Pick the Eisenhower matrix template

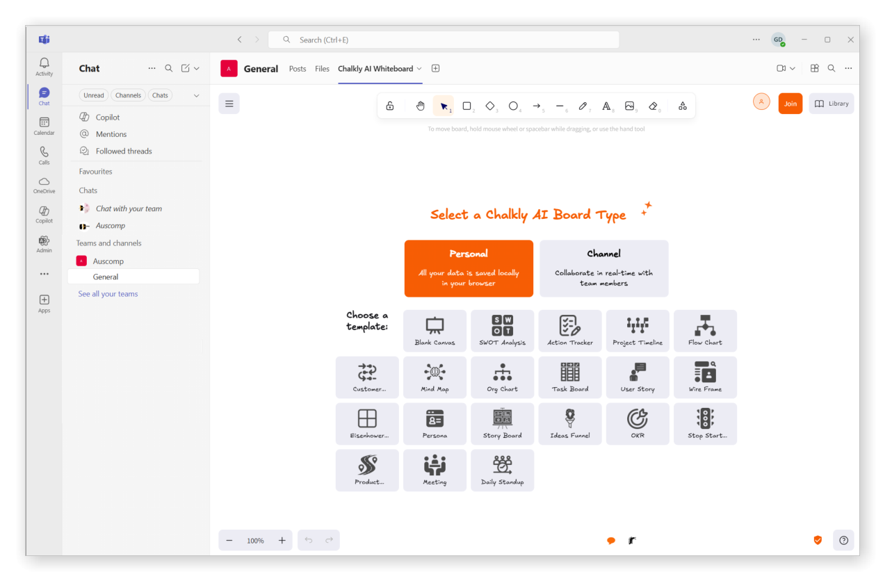[367, 424]
